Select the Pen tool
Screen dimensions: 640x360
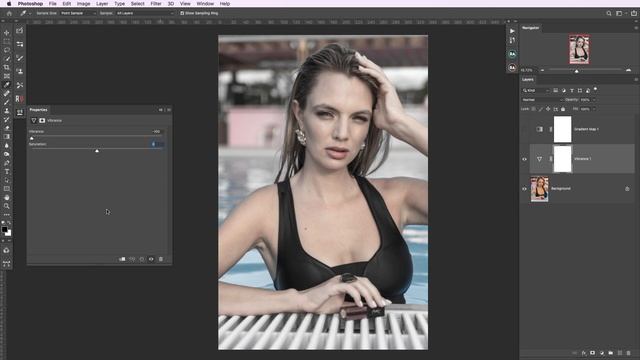(x=7, y=163)
